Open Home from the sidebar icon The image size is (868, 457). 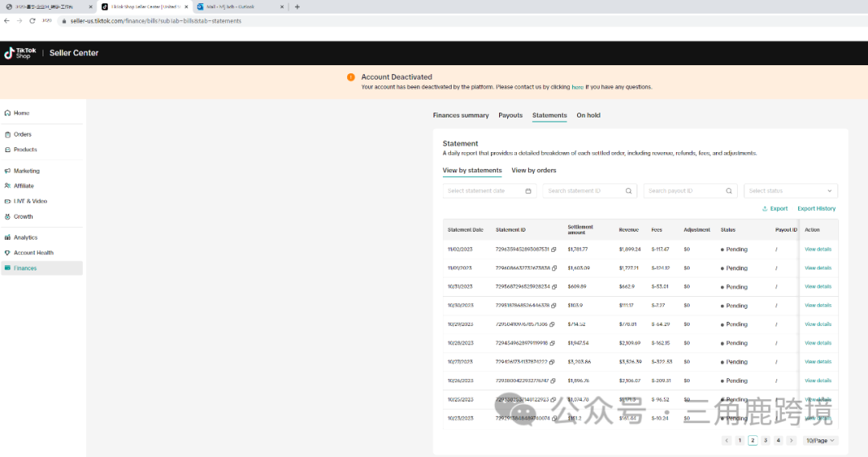click(8, 113)
